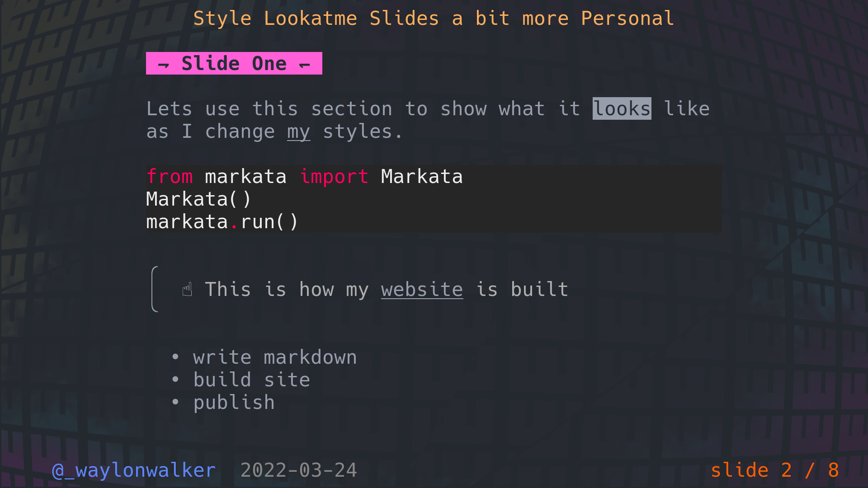Click the 2022-03-24 date in footer
The width and height of the screenshot is (868, 488).
click(x=298, y=470)
